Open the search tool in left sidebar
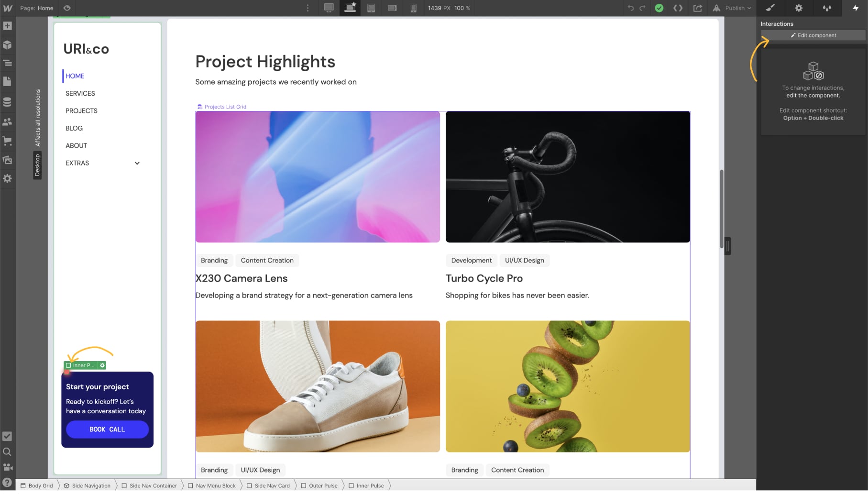The height and width of the screenshot is (494, 868). (x=7, y=452)
